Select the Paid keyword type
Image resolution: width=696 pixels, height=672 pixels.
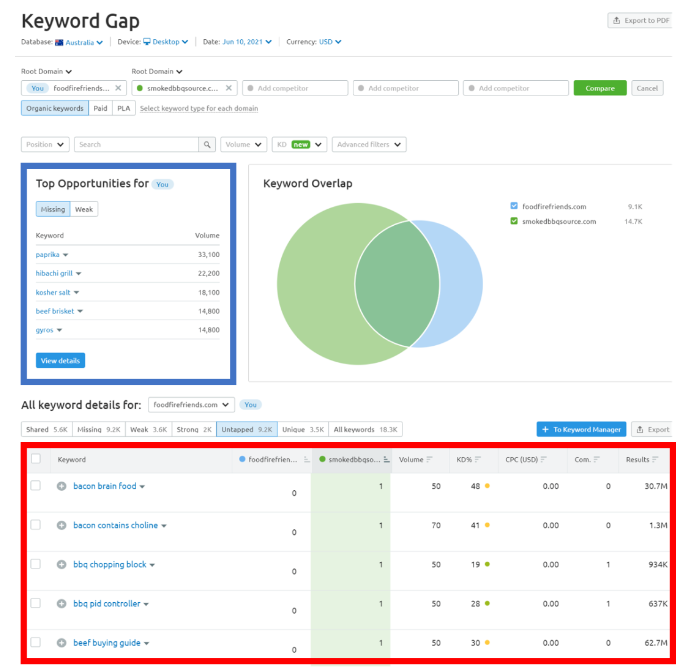(x=100, y=108)
